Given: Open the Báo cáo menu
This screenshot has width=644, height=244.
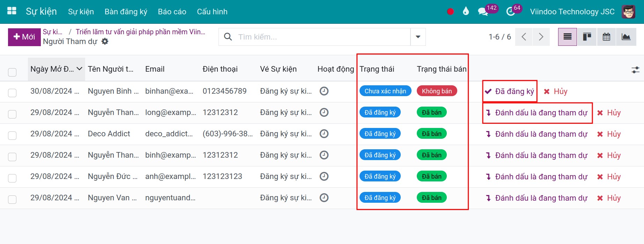Looking at the screenshot, I should pyautogui.click(x=172, y=12).
